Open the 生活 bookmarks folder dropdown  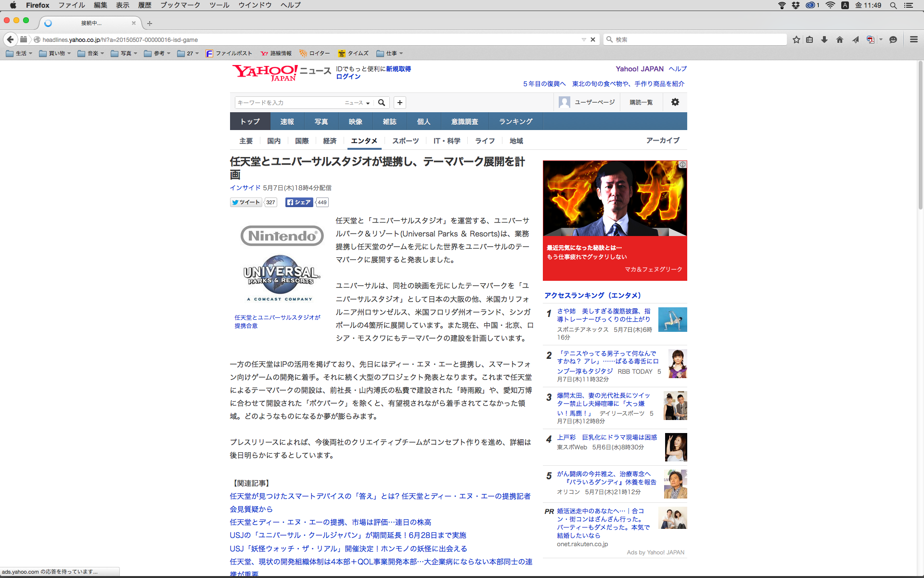[x=19, y=53]
